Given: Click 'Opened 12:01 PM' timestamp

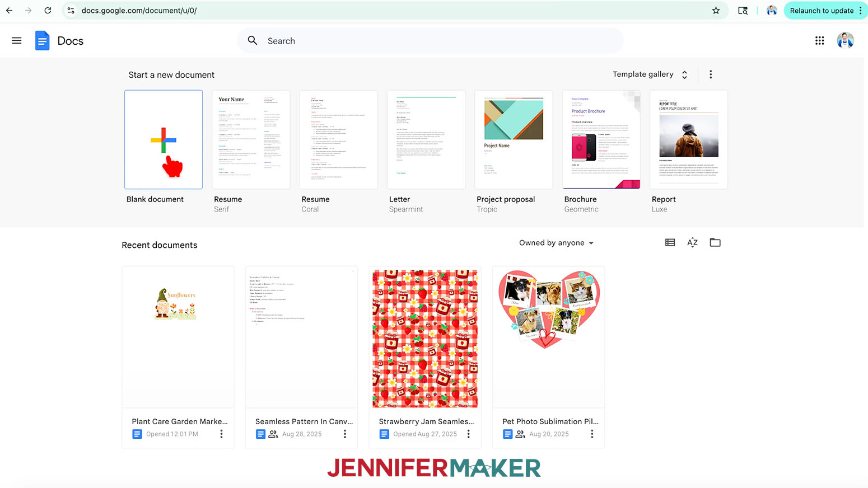Looking at the screenshot, I should (x=172, y=434).
